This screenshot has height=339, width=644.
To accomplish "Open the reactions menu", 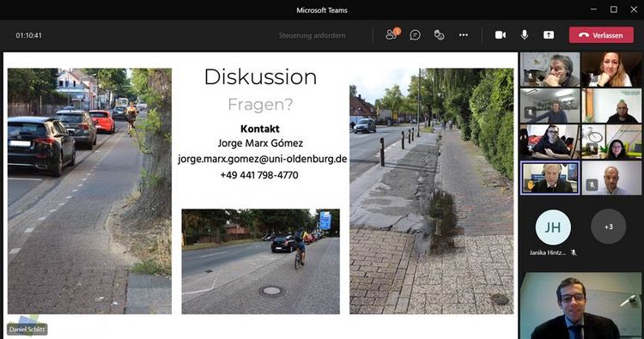I will [439, 35].
